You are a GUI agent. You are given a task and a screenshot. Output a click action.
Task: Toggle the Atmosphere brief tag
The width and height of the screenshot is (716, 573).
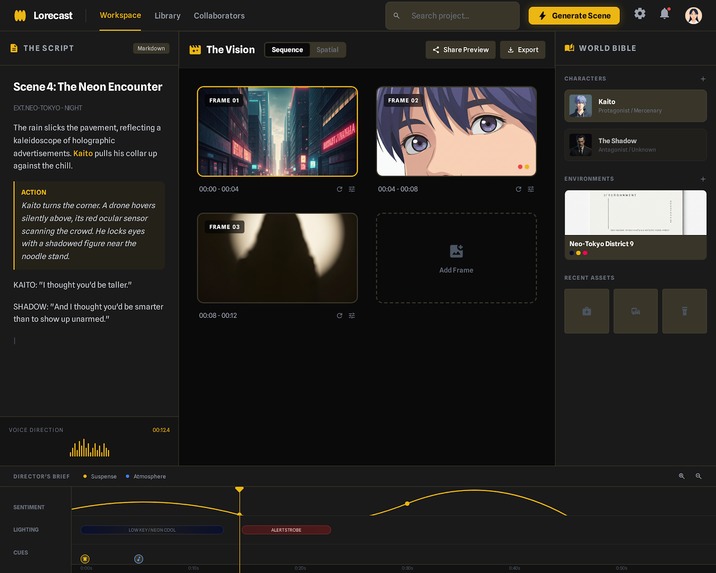pos(146,476)
